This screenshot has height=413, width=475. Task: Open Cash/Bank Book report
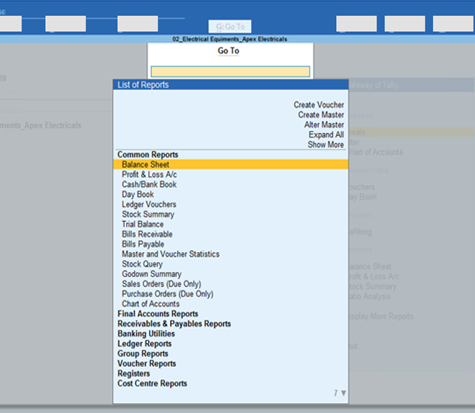[x=149, y=184]
